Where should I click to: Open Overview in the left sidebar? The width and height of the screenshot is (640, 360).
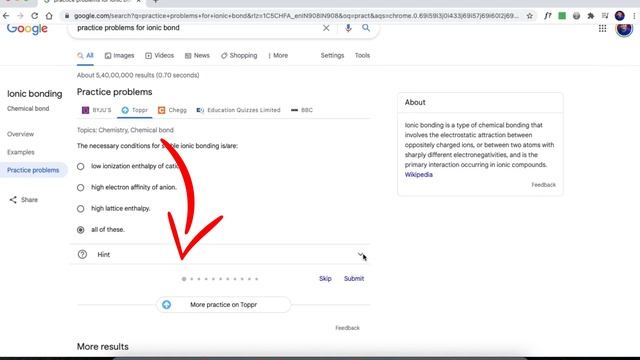20,134
